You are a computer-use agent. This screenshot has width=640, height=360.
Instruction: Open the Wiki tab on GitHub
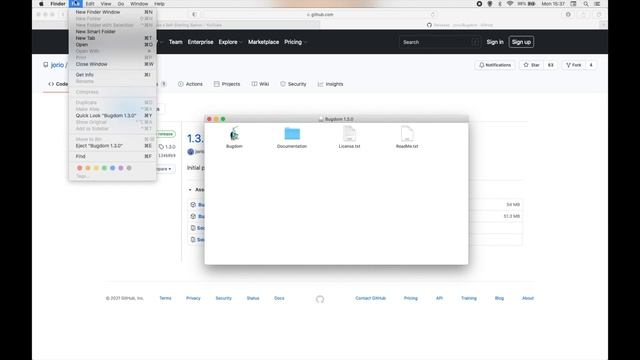click(x=260, y=84)
